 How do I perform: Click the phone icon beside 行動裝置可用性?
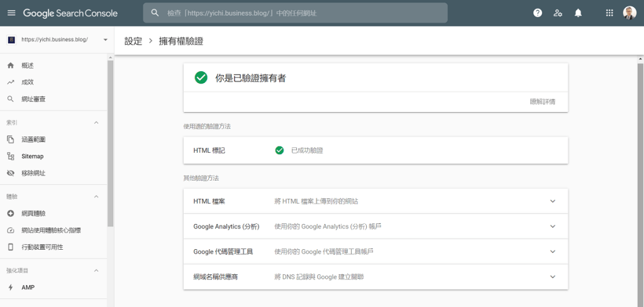(11, 247)
